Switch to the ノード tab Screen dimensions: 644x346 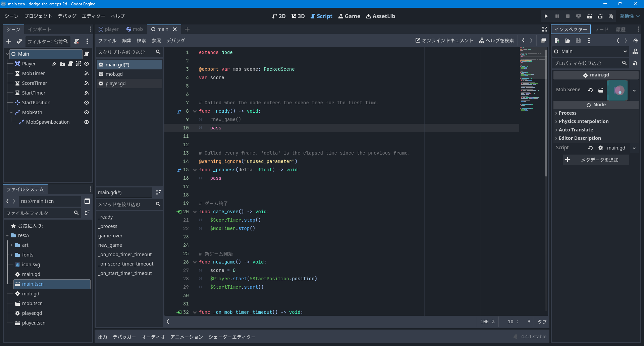(602, 29)
